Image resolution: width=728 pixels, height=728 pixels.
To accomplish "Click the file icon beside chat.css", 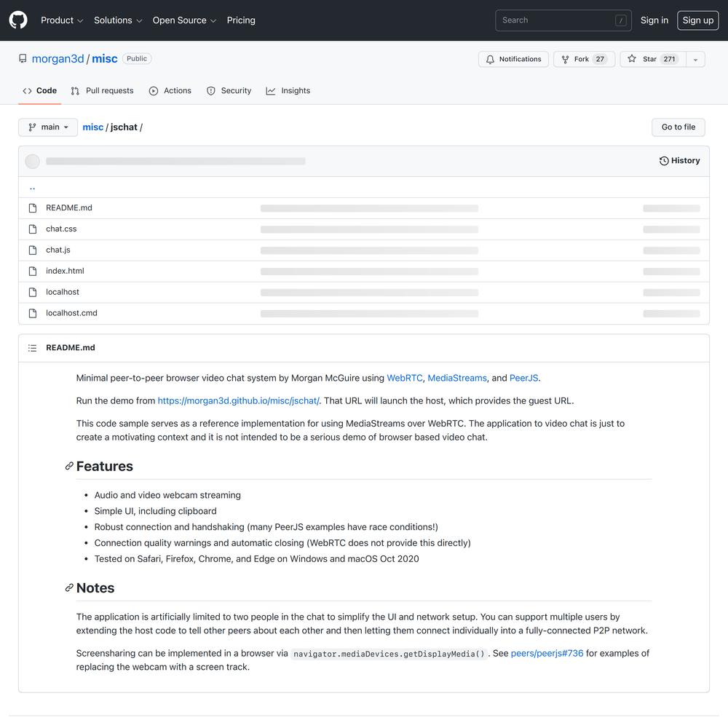I will point(33,229).
